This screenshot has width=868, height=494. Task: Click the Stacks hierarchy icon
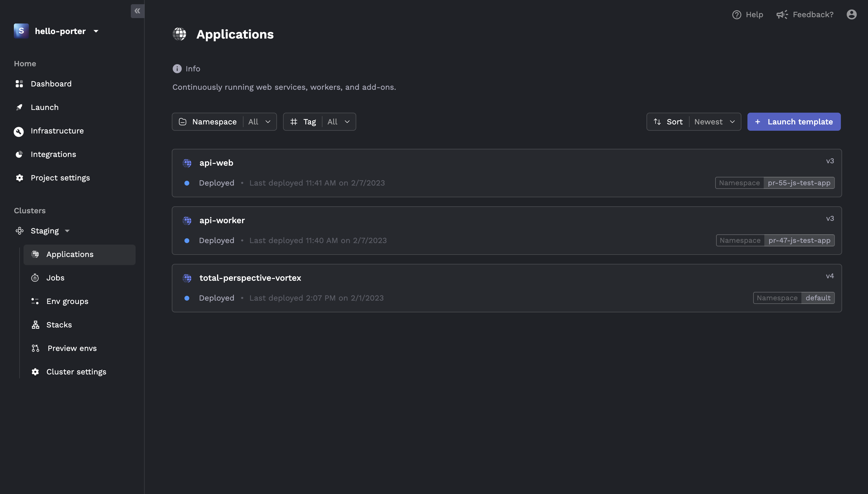click(35, 324)
